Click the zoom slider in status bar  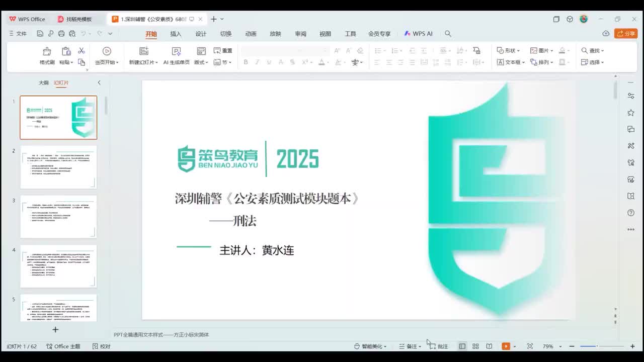point(602,346)
